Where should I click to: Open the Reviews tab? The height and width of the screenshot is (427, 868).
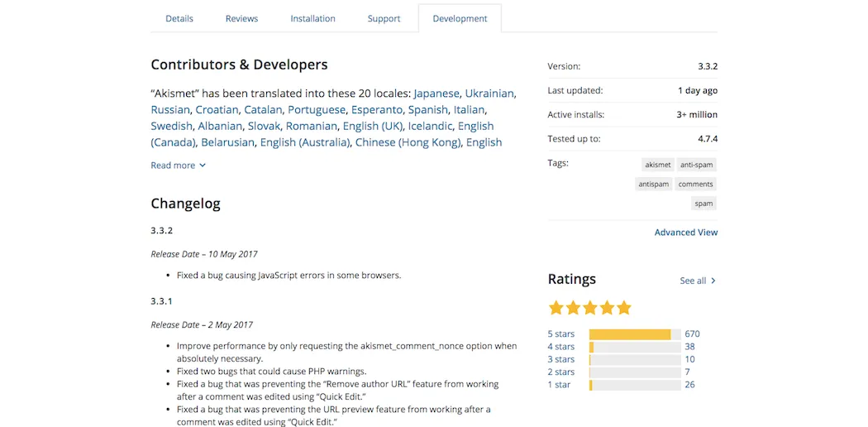click(x=241, y=18)
